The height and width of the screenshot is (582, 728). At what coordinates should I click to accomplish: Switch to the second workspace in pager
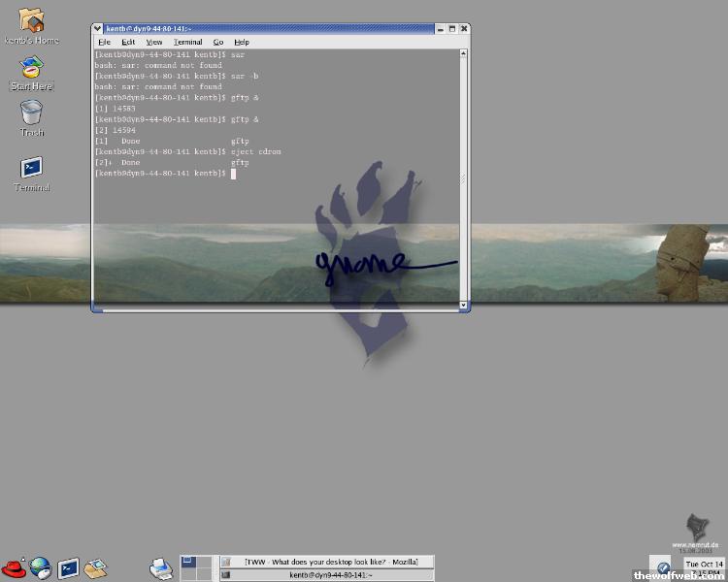coord(203,562)
